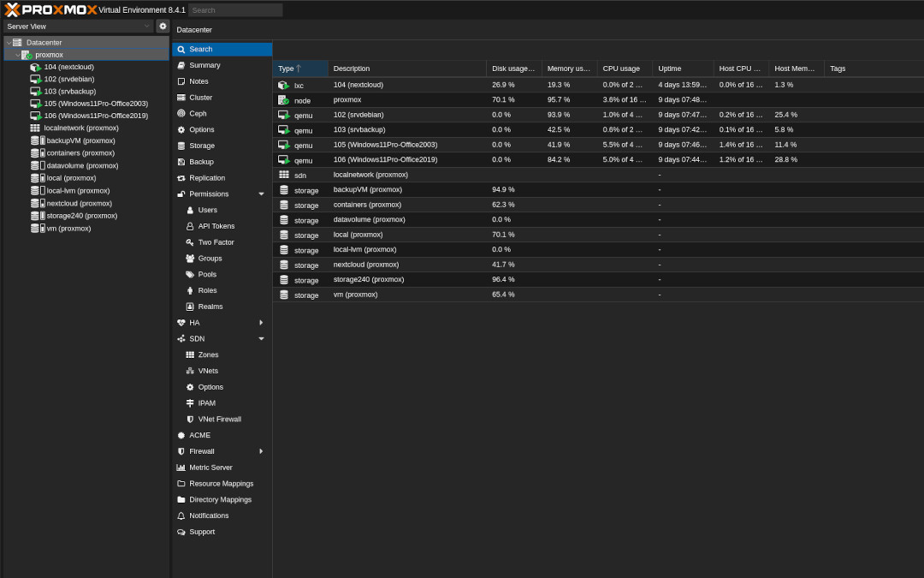Screen dimensions: 924x578
Task: Click the lxc container icon in table
Action: tap(283, 86)
